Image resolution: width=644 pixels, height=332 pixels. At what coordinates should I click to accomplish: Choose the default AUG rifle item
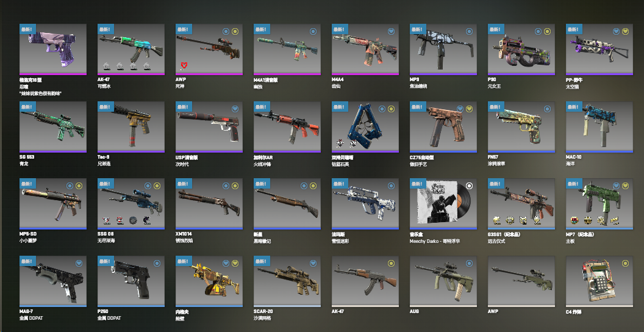tap(443, 281)
